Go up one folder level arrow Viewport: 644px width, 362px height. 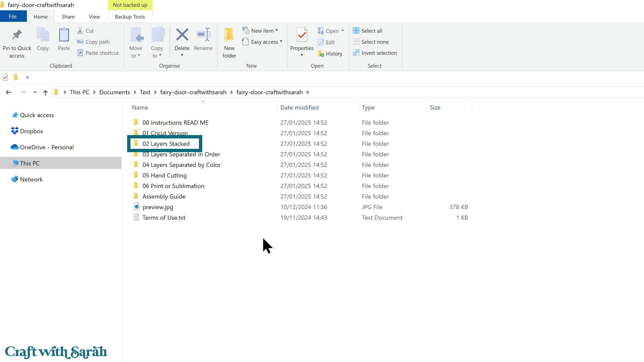pyautogui.click(x=45, y=93)
